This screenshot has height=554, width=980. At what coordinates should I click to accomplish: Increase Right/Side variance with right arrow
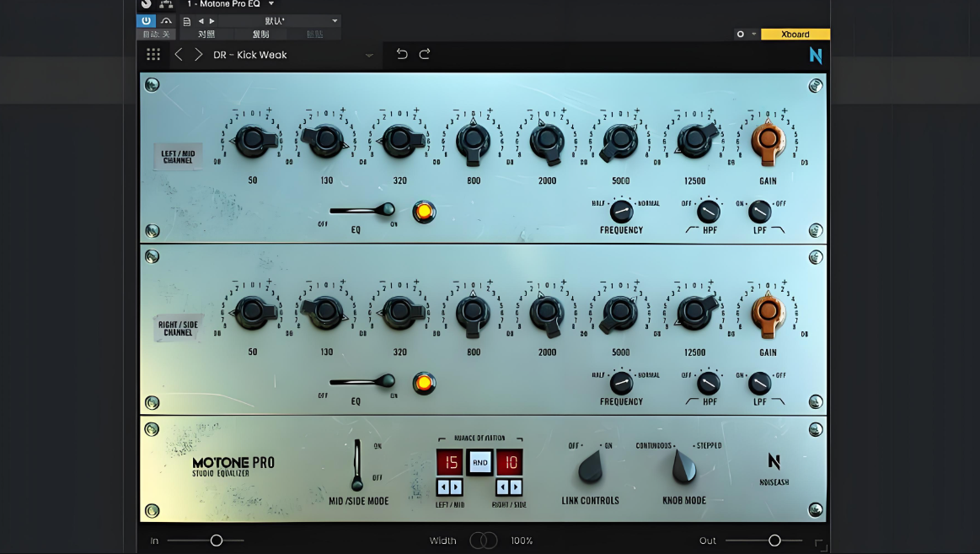pyautogui.click(x=516, y=487)
